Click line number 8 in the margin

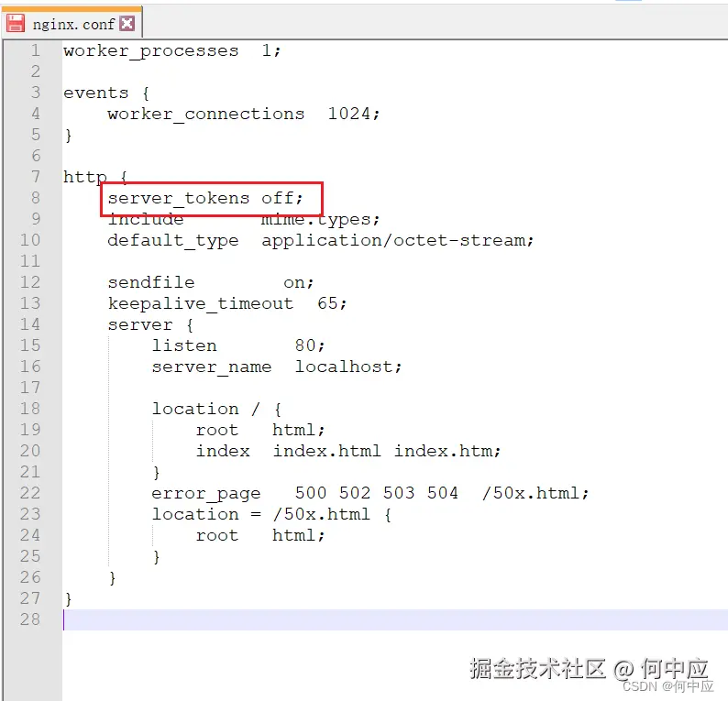click(35, 198)
